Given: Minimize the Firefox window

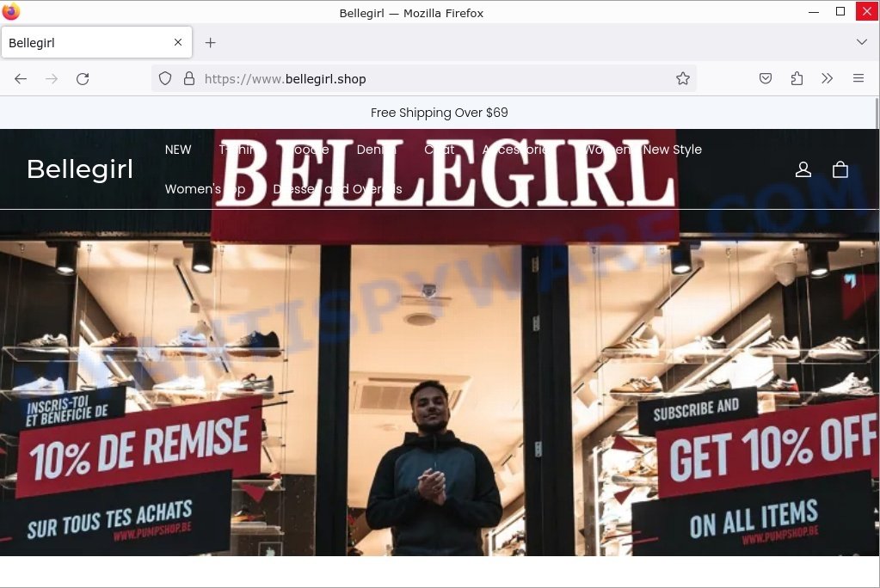Looking at the screenshot, I should click(x=814, y=12).
